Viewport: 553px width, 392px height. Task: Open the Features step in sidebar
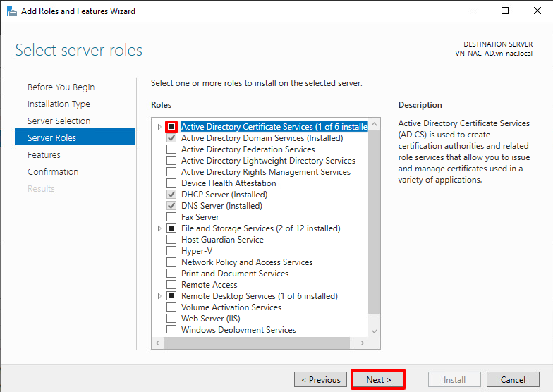(x=44, y=155)
